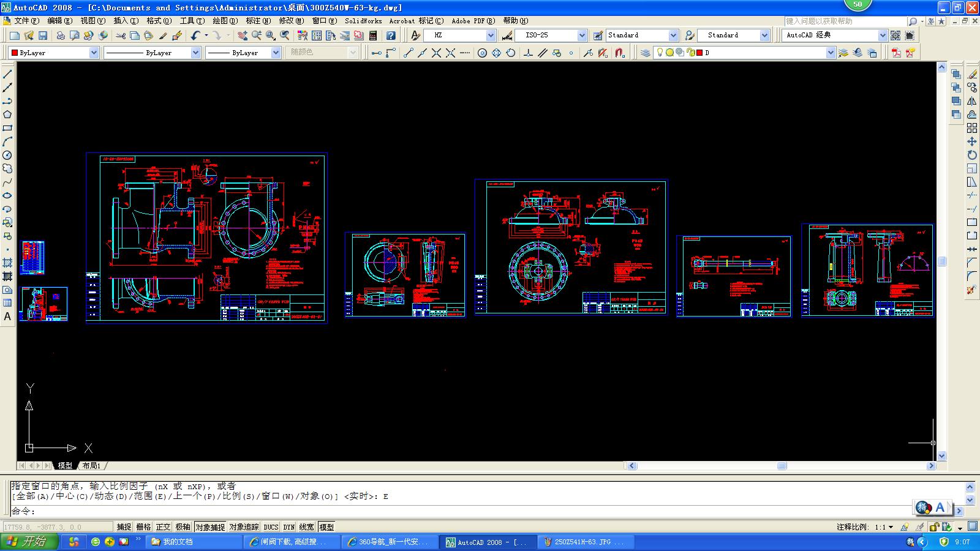
Task: Open the 修改(M) menu
Action: pos(291,20)
